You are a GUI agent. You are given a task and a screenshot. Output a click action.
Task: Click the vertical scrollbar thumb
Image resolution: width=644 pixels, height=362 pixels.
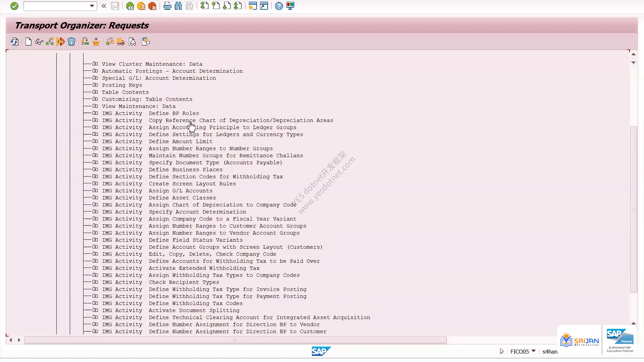click(x=633, y=209)
